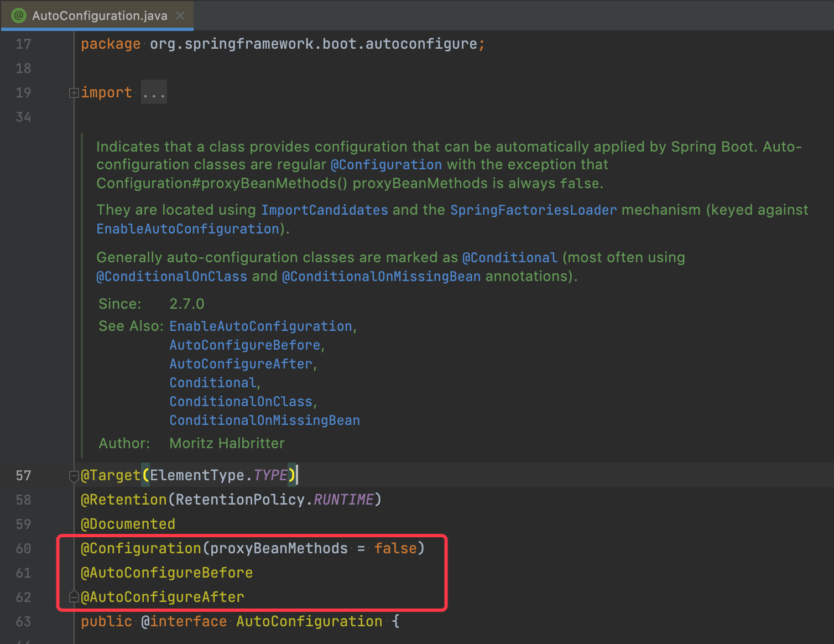Click the false value on line 60
The height and width of the screenshot is (644, 834).
395,548
